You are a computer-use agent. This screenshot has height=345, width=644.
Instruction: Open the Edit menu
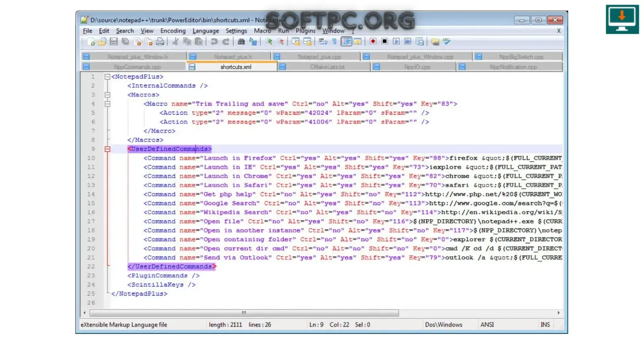[x=104, y=31]
